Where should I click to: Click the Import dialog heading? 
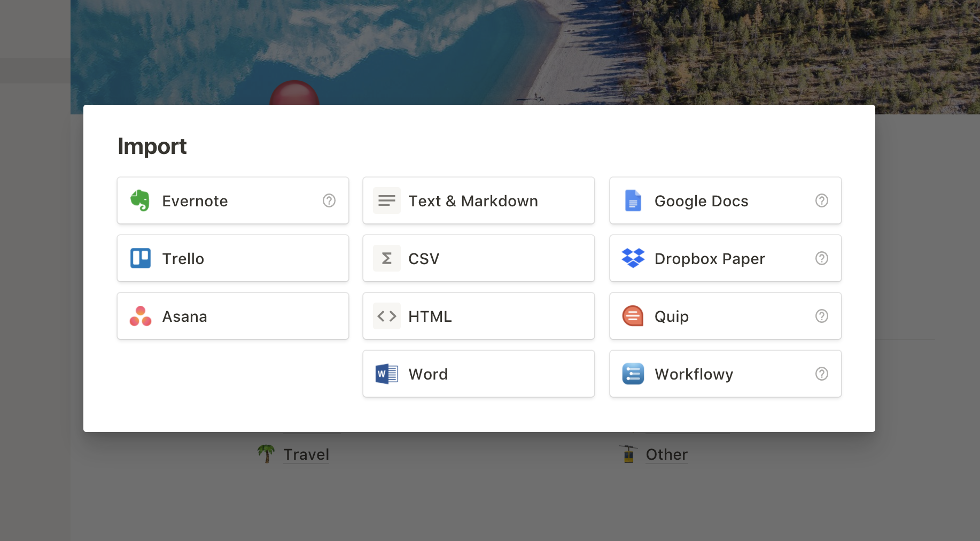[152, 146]
